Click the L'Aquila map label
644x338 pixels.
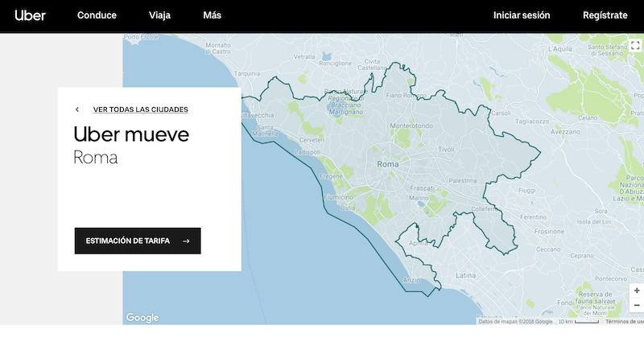click(560, 49)
